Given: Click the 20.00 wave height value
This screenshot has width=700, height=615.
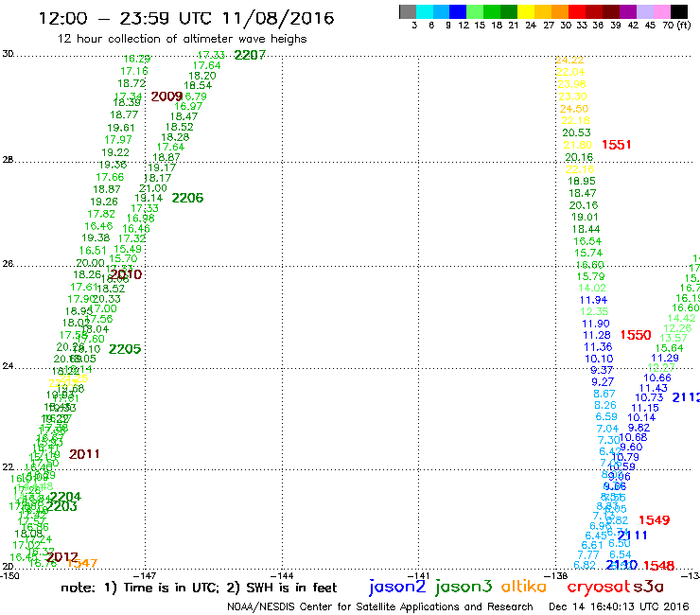Looking at the screenshot, I should point(90,264).
